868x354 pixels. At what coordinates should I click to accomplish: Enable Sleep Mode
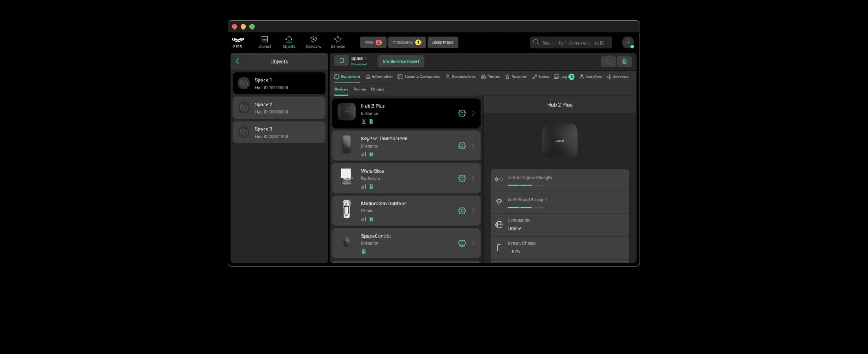click(x=442, y=42)
